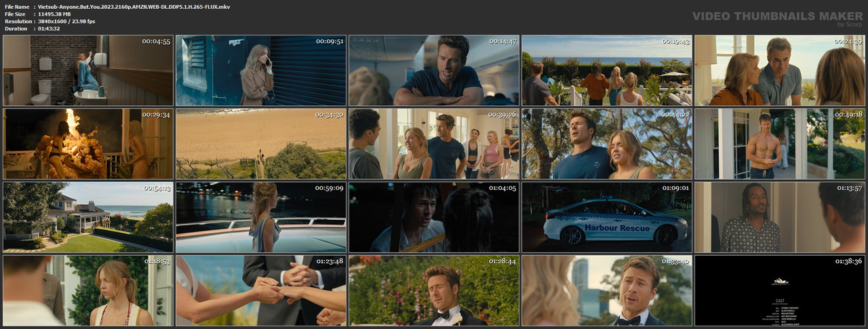Open the frame at 01:18:53
The image size is (868, 329).
[88, 290]
